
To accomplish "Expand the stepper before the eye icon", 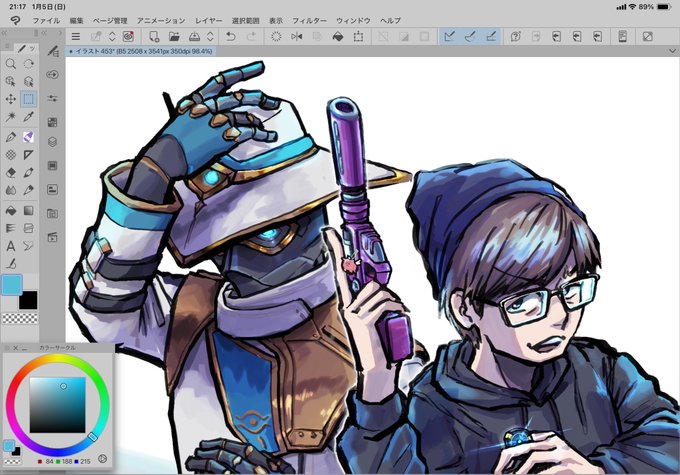I will coord(112,37).
